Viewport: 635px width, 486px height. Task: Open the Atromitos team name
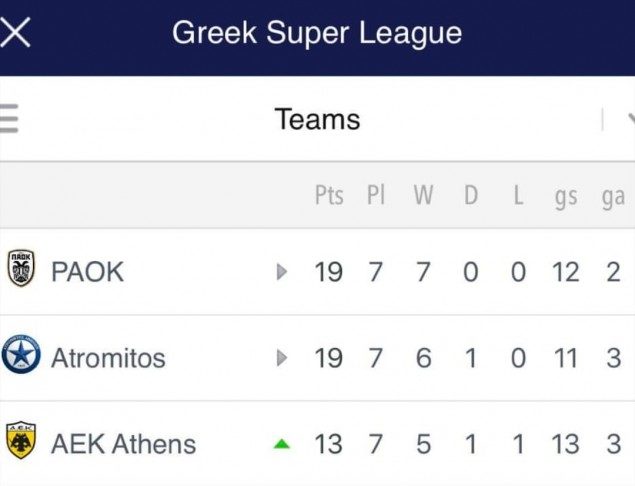click(x=108, y=357)
